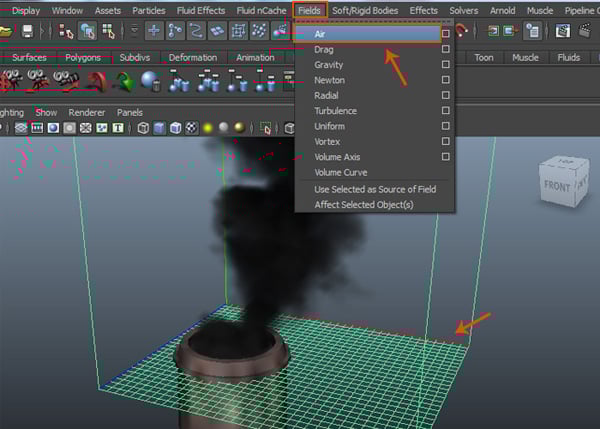Image resolution: width=600 pixels, height=429 pixels.
Task: Open the option box for Air field
Action: point(446,34)
